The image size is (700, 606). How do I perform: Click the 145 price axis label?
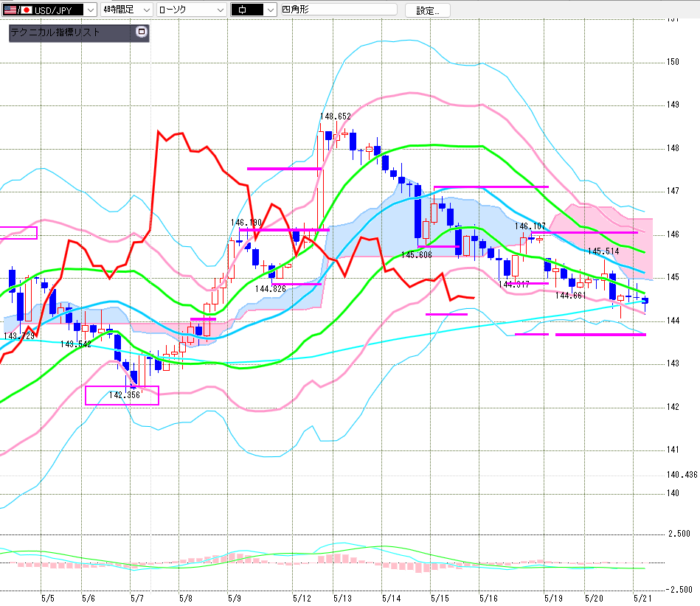tap(673, 277)
